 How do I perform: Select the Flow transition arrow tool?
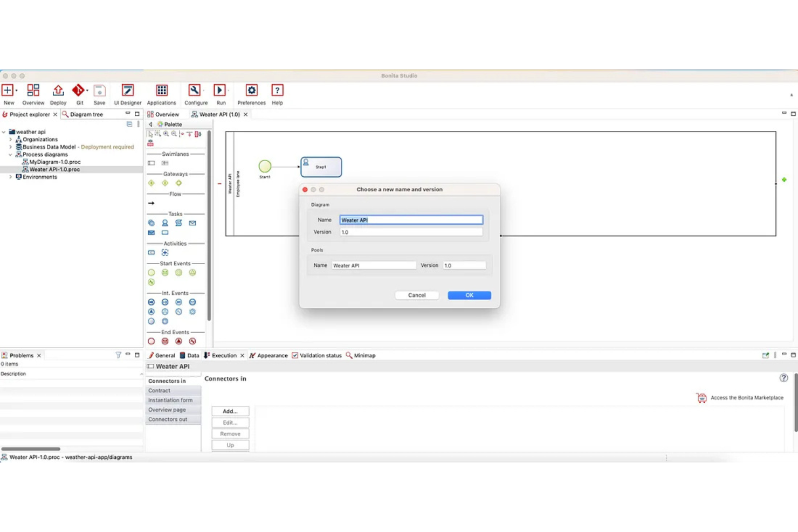click(x=152, y=203)
